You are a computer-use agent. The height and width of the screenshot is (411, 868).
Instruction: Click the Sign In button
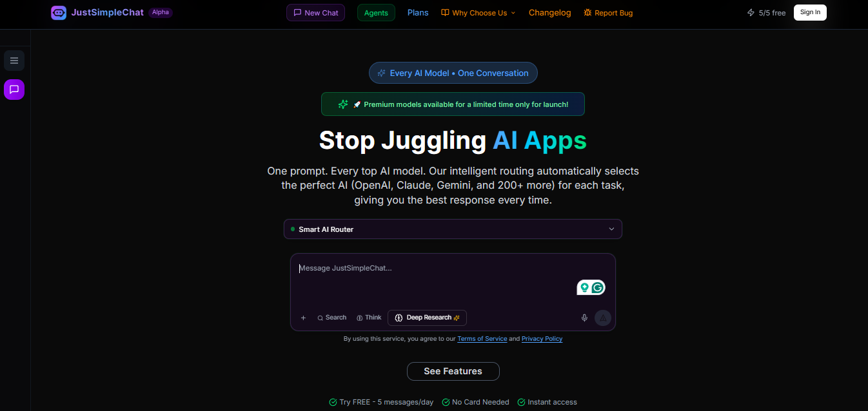coord(810,12)
